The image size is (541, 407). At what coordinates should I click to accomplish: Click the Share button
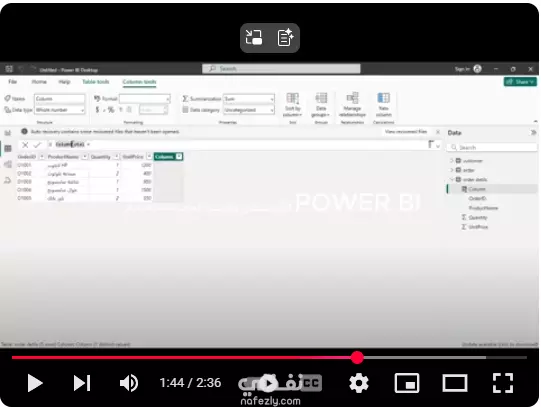[x=520, y=82]
